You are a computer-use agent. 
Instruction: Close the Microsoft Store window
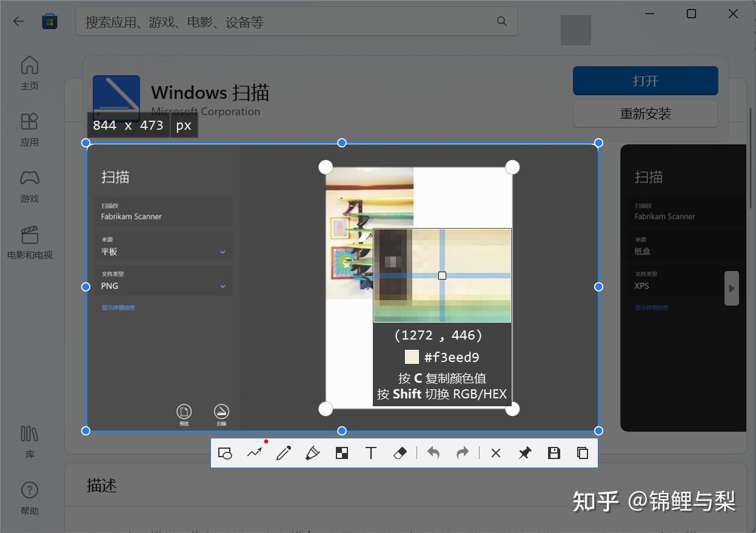pos(733,14)
